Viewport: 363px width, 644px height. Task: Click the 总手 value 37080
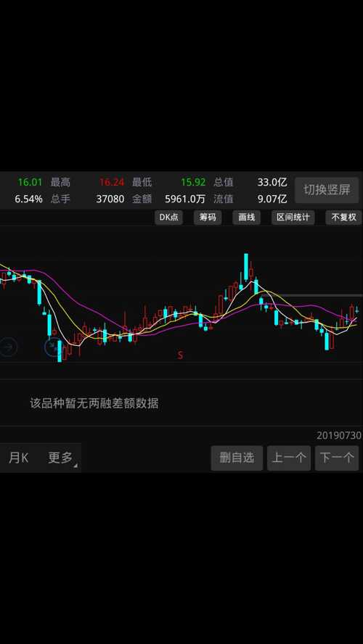point(110,199)
